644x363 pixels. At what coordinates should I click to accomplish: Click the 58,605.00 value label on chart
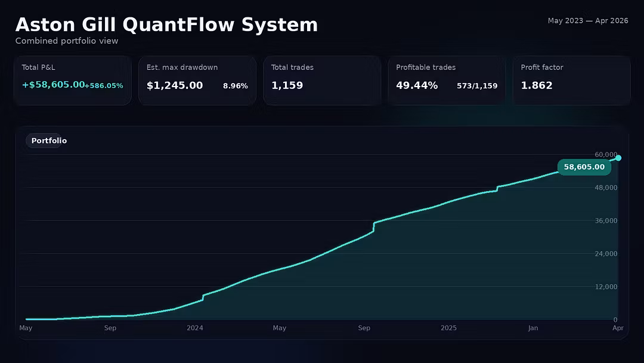click(584, 167)
